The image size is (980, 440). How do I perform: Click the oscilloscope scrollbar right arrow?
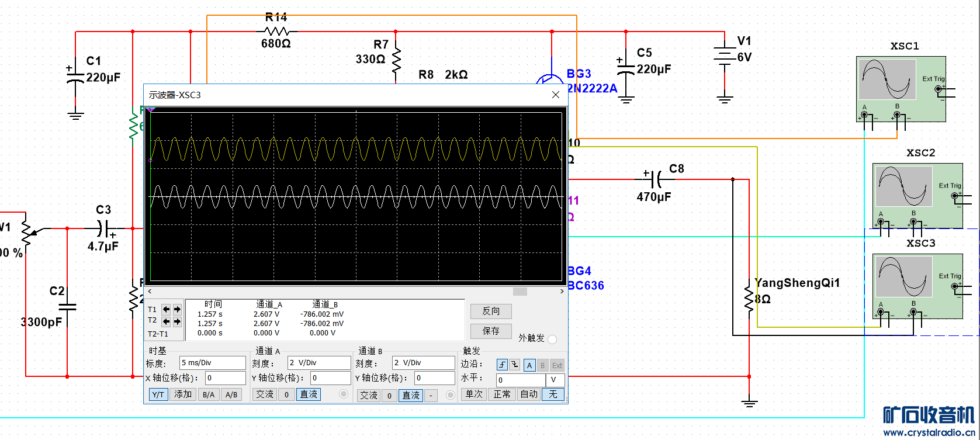click(563, 292)
